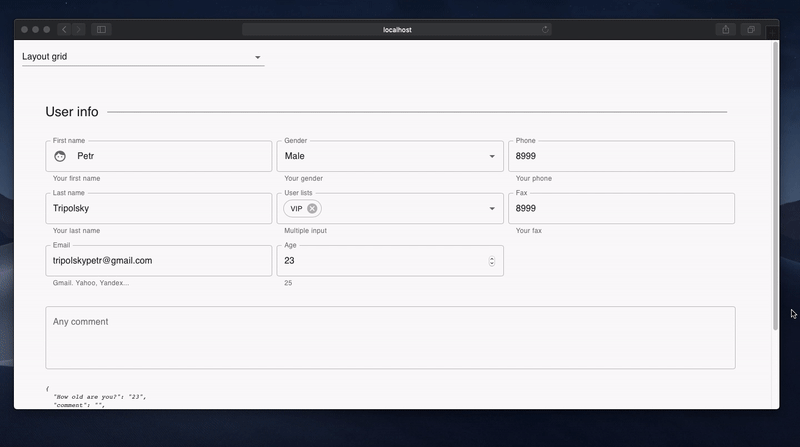Open the Safari share icon
The image size is (800, 447).
[726, 30]
